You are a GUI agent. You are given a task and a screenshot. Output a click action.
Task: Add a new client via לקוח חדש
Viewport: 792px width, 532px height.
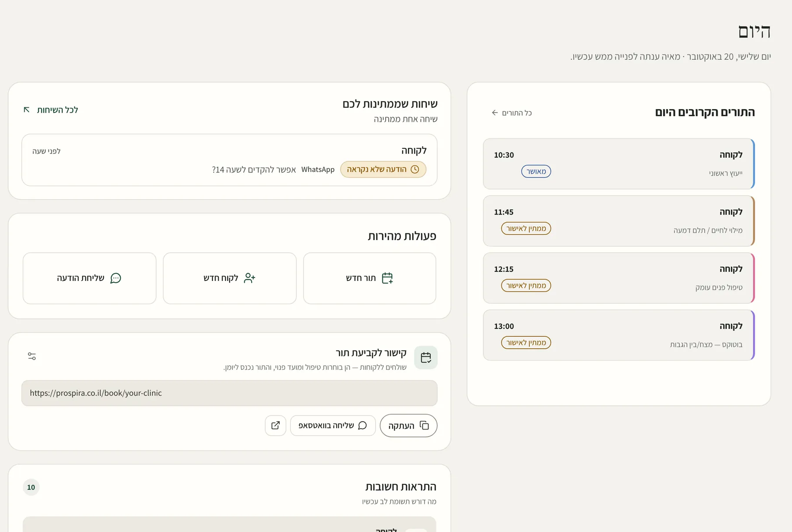[x=230, y=278]
